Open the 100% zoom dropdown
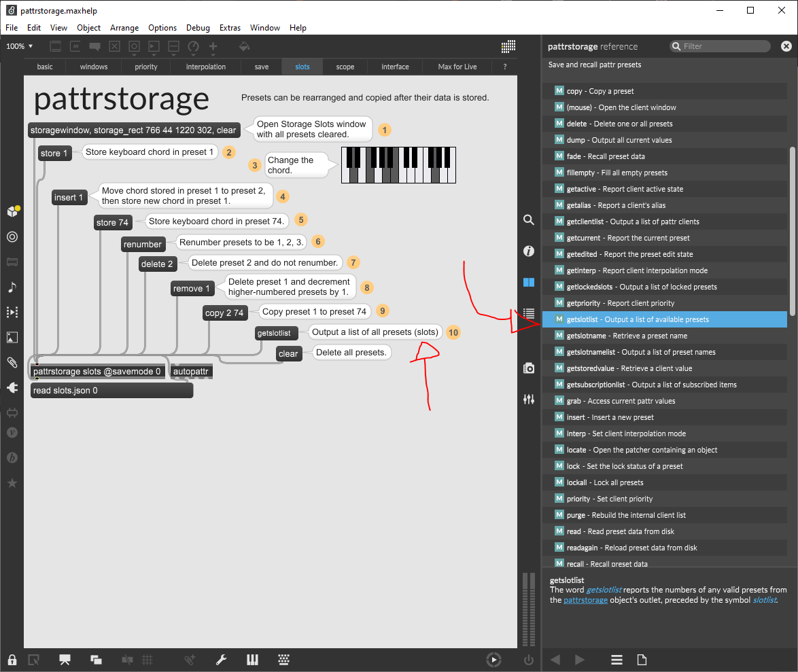The height and width of the screenshot is (672, 798). (19, 46)
